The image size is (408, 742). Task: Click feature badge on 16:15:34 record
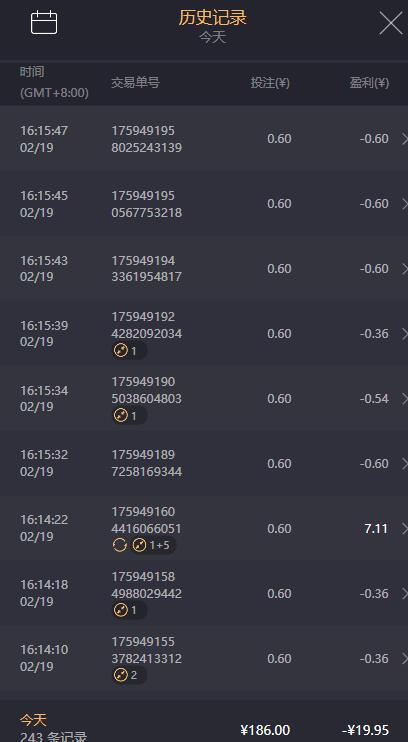click(129, 416)
